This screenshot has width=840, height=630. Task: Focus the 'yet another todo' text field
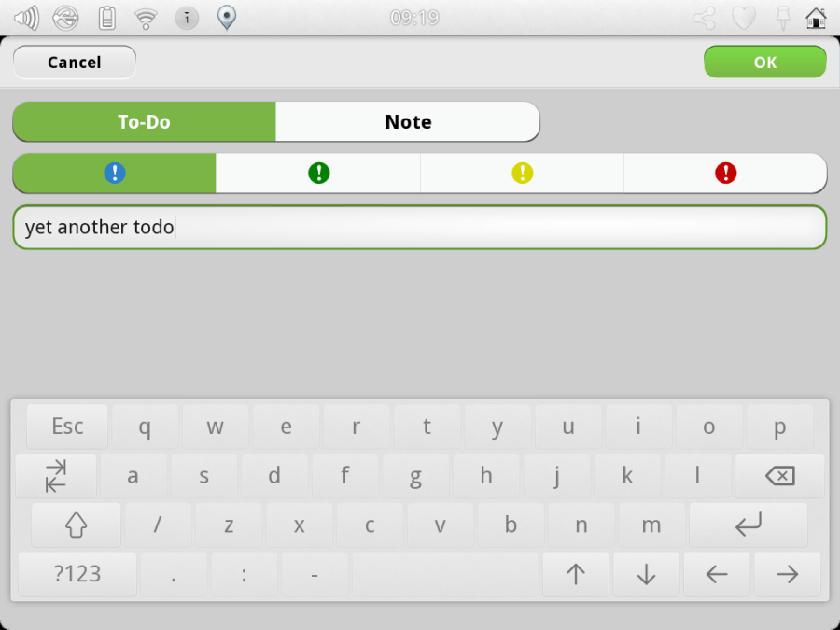[420, 227]
